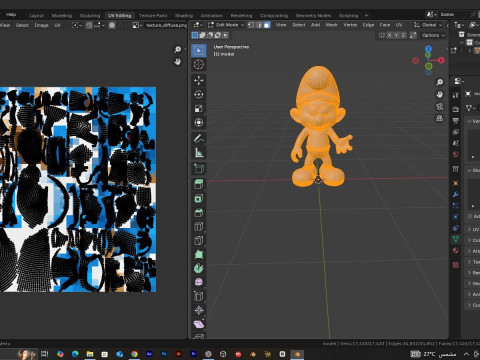Choose the Scale tool in the viewport toolbar
This screenshot has height=360, width=480.
point(199,108)
